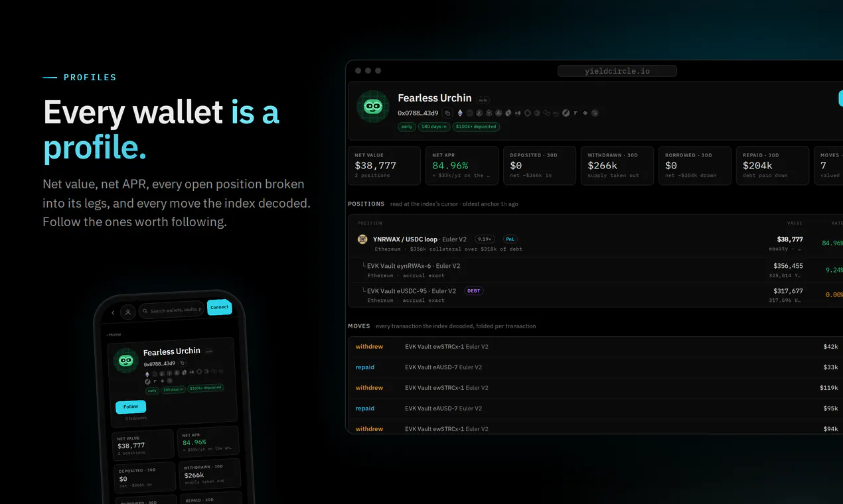
Task: Click the Ethereum chain icon on the phone
Action: (x=147, y=373)
